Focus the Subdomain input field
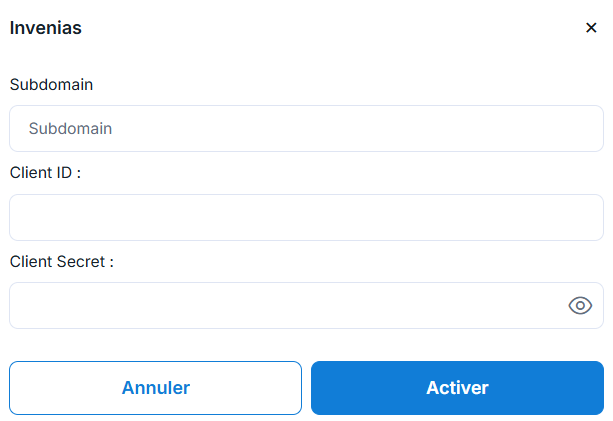613x421 pixels. [306, 129]
